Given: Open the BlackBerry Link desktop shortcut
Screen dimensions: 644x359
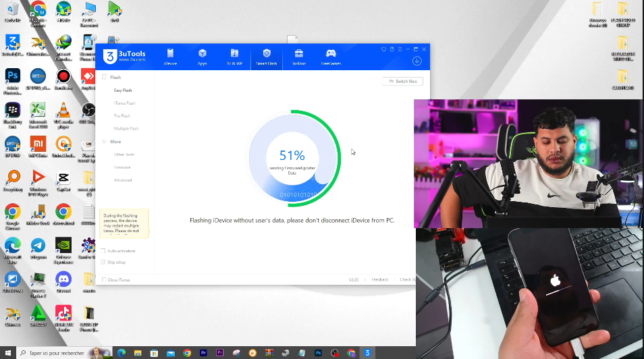Looking at the screenshot, I should 13,115.
